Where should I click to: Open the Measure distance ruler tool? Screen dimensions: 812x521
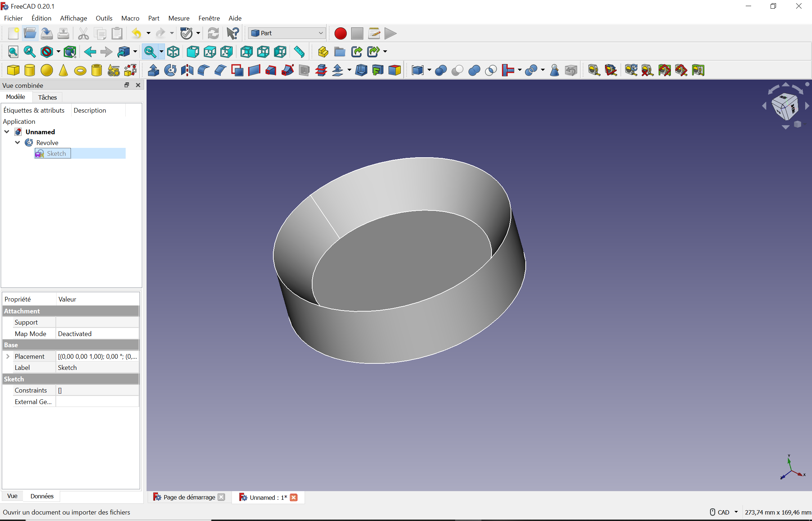pos(299,52)
